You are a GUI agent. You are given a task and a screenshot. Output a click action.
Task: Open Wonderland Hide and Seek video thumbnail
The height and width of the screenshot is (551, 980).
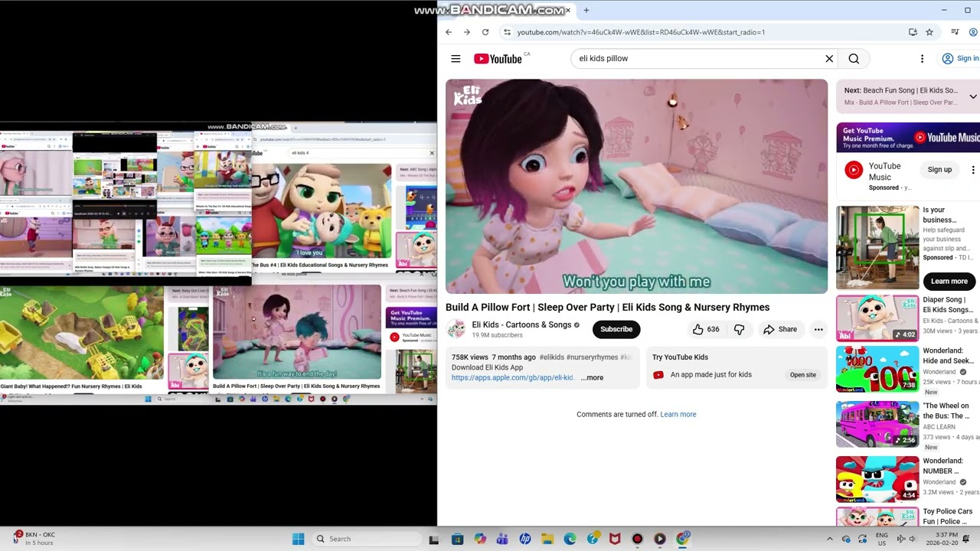coord(877,368)
